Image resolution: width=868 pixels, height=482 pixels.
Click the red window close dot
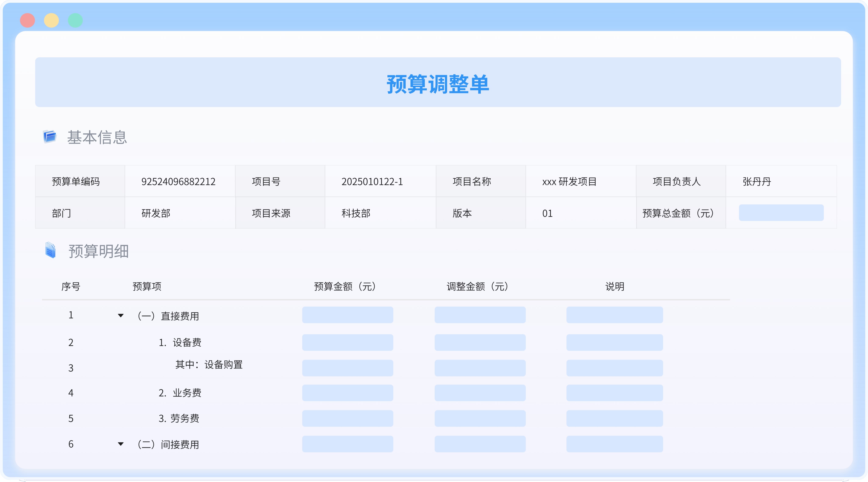28,20
